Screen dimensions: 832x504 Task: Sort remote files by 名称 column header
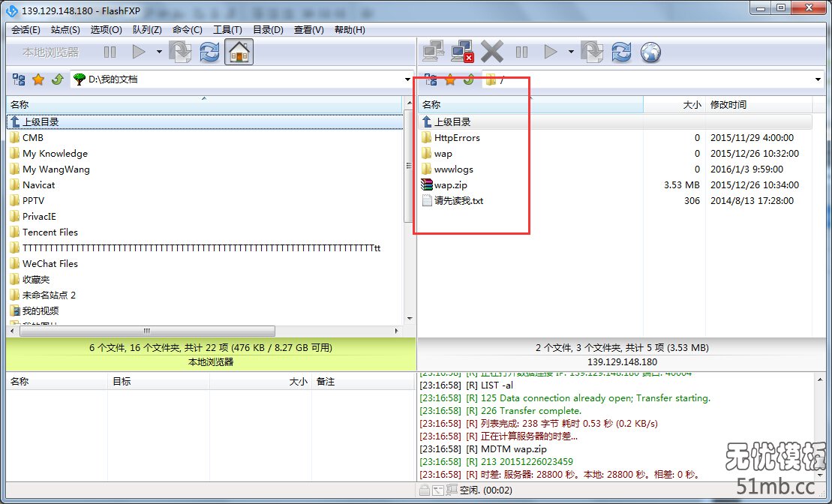(530, 104)
